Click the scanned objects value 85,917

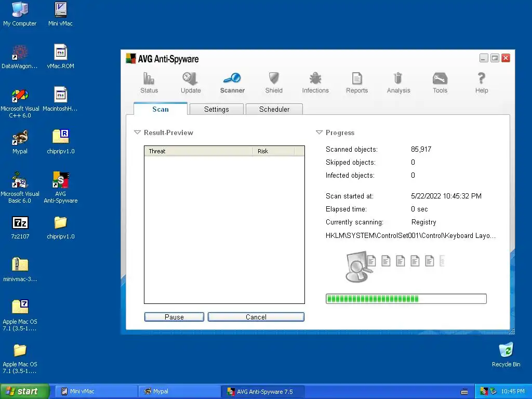pyautogui.click(x=421, y=149)
